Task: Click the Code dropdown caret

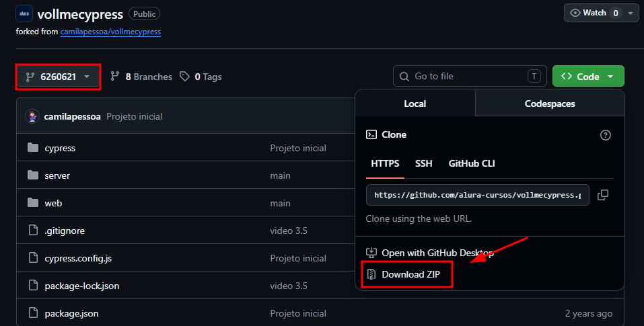Action: (x=610, y=77)
